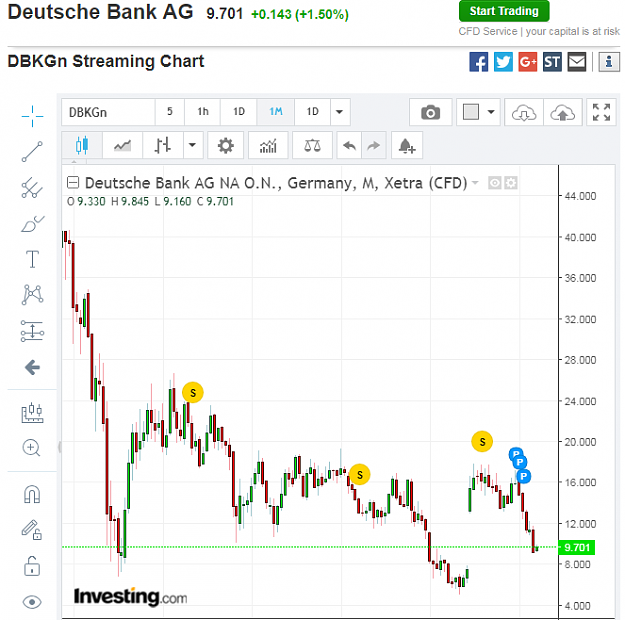This screenshot has width=625, height=620.
Task: Click the CFD Service risk notice text
Action: (x=539, y=31)
